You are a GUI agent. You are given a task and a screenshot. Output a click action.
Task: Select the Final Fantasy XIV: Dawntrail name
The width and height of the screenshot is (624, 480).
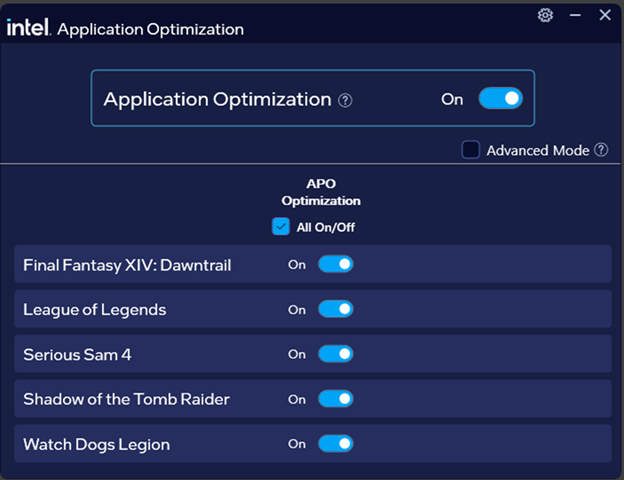127,265
